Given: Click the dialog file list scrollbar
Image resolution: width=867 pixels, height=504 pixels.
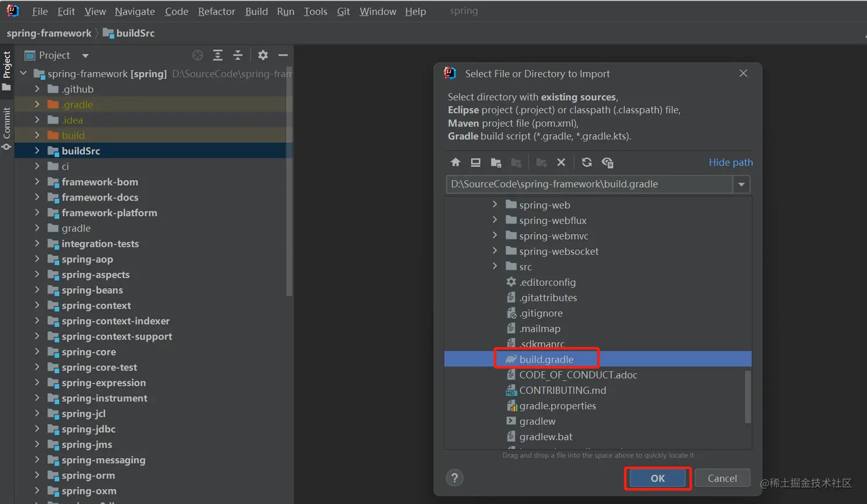Looking at the screenshot, I should coord(747,397).
